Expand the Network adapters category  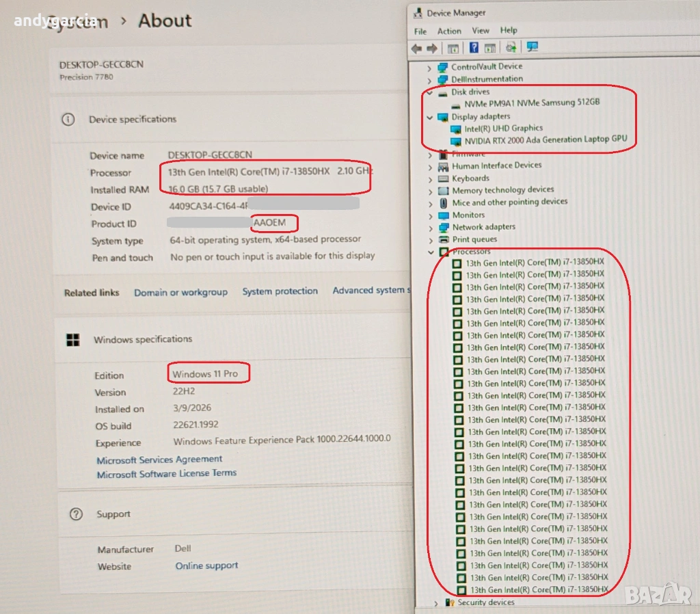(430, 227)
